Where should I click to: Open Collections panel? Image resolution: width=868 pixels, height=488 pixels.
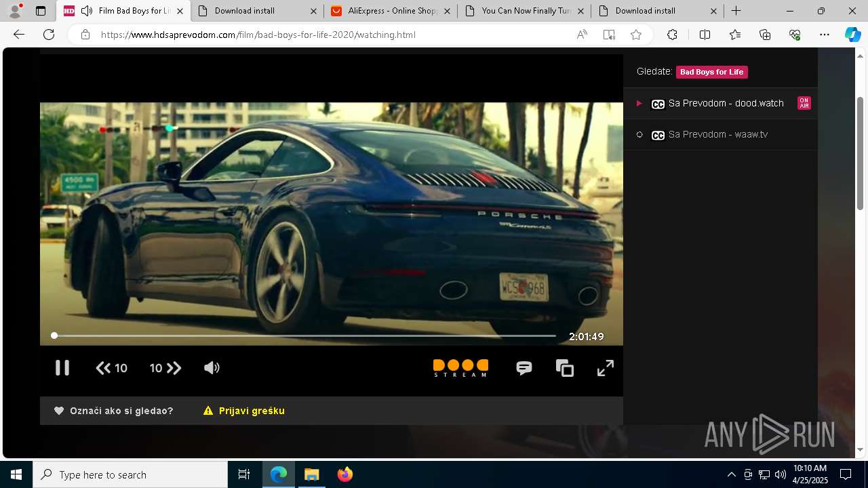[765, 35]
